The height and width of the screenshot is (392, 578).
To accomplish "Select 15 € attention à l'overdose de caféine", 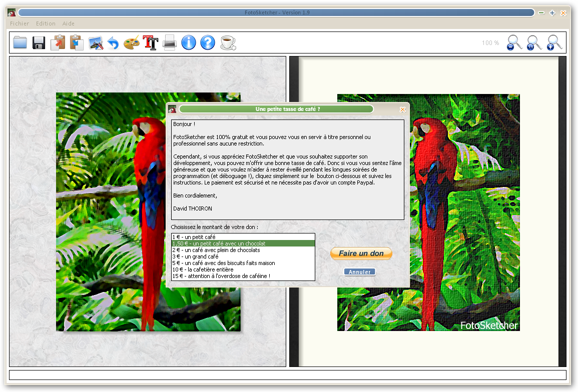I will click(x=221, y=276).
